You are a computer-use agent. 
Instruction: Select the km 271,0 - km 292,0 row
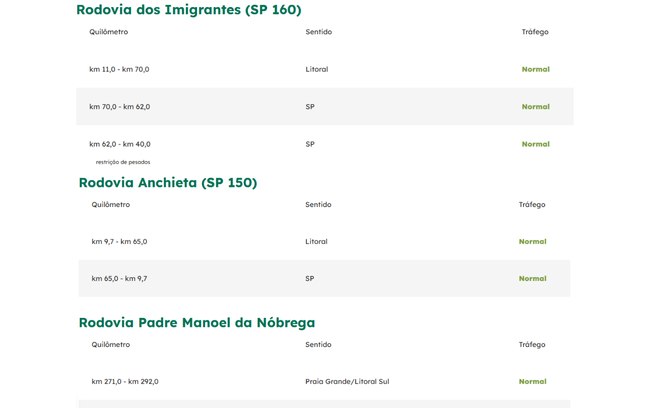[x=124, y=381]
